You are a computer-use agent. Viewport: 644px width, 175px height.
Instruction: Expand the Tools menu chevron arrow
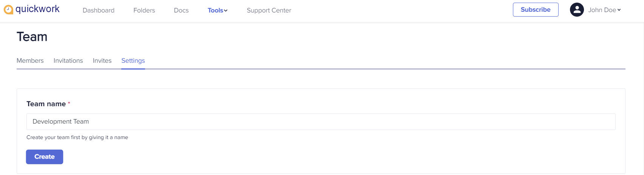pyautogui.click(x=226, y=11)
